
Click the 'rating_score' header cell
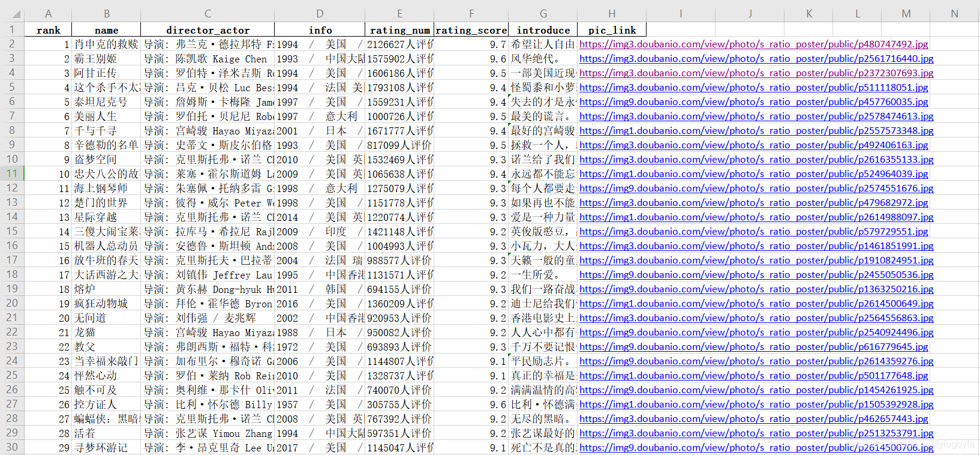click(x=471, y=30)
